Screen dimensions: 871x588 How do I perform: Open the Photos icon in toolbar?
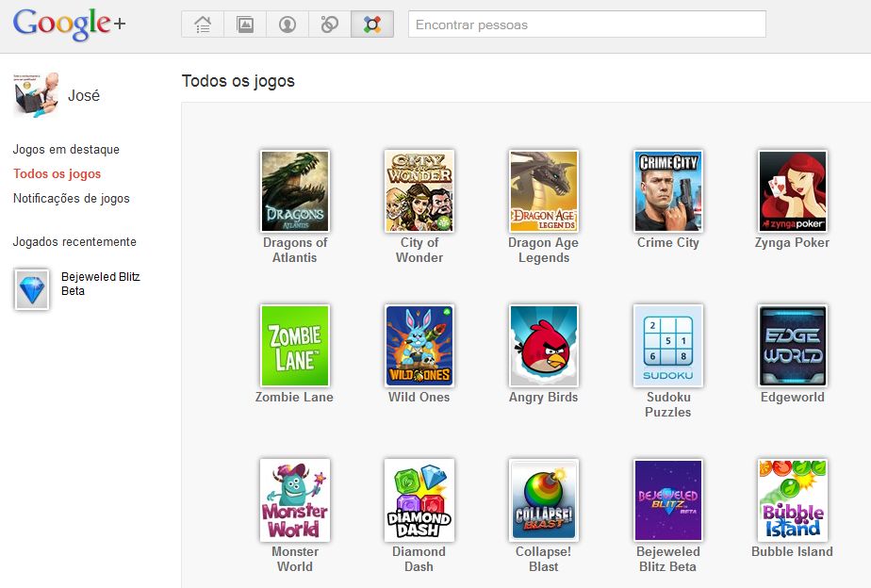click(x=245, y=24)
